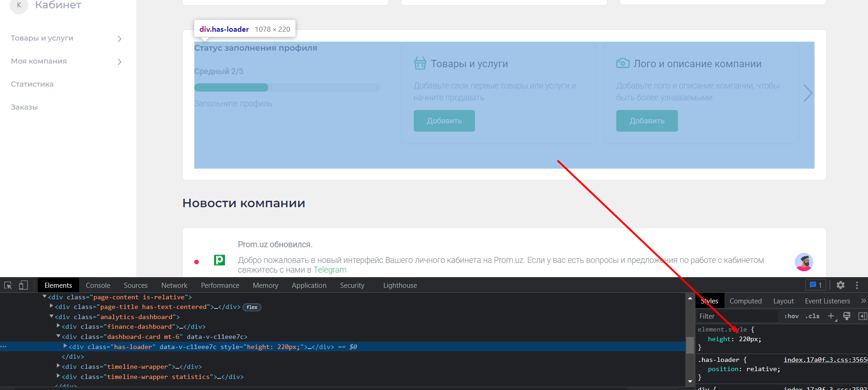Toggle .cls class editor
The width and height of the screenshot is (868, 390).
tap(812, 316)
